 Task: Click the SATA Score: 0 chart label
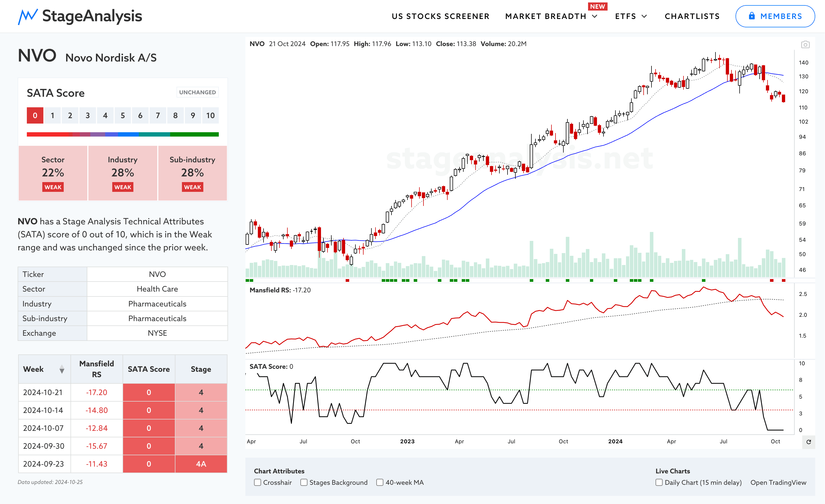coord(271,366)
